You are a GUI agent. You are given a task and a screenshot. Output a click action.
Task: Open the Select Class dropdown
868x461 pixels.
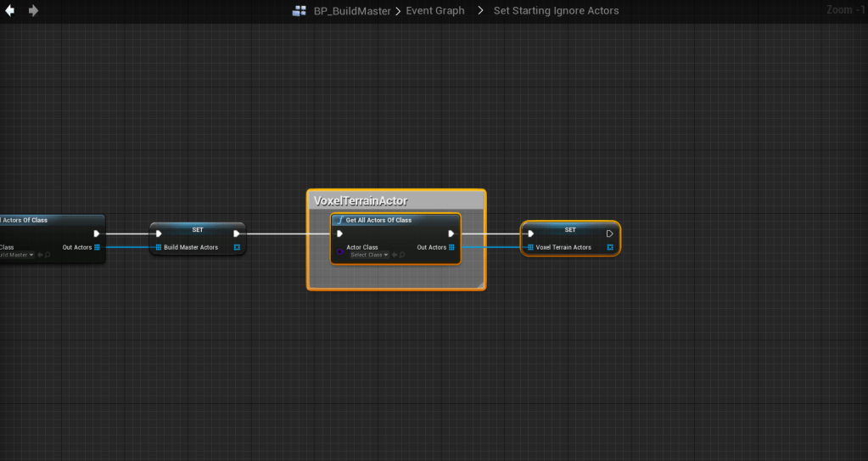tap(369, 255)
